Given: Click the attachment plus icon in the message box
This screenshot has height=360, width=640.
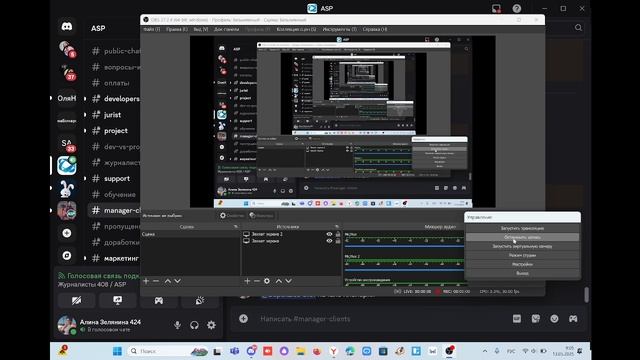Looking at the screenshot, I should tap(244, 318).
